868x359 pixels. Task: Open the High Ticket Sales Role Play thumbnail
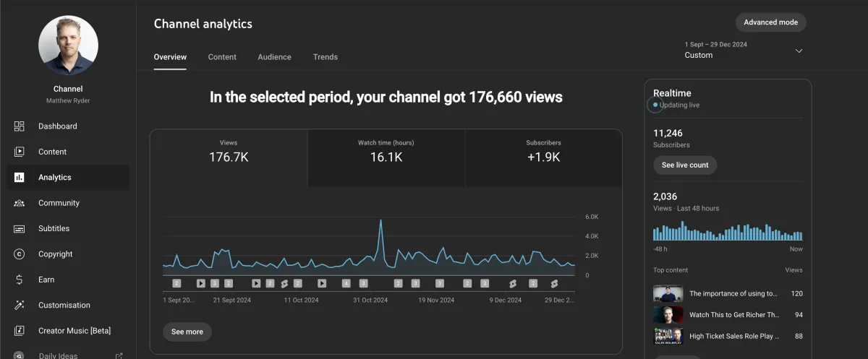coord(668,336)
